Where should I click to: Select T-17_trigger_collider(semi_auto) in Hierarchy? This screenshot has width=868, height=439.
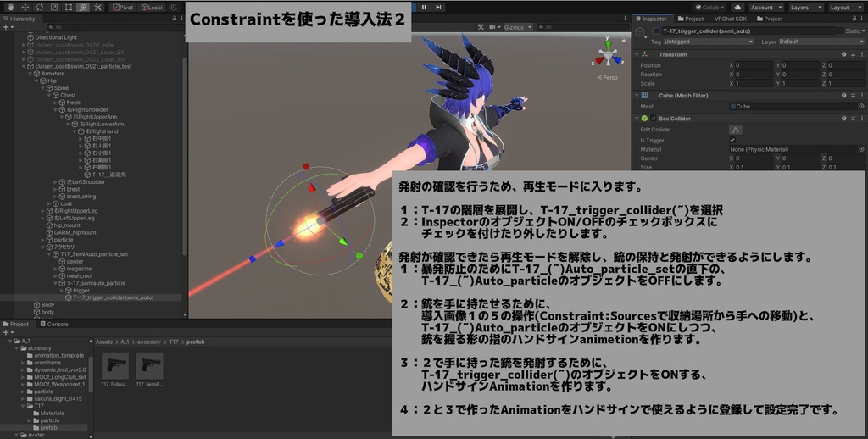(x=113, y=297)
